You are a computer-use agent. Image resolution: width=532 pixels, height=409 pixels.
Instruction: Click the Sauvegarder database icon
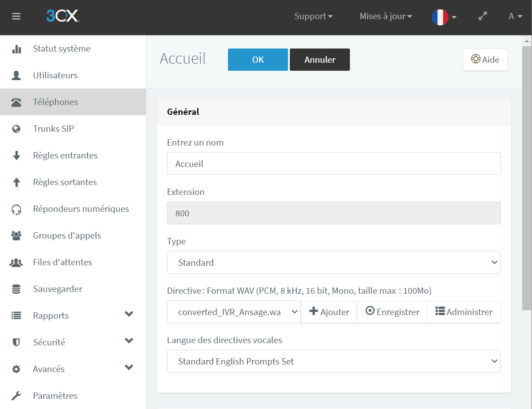(x=16, y=289)
